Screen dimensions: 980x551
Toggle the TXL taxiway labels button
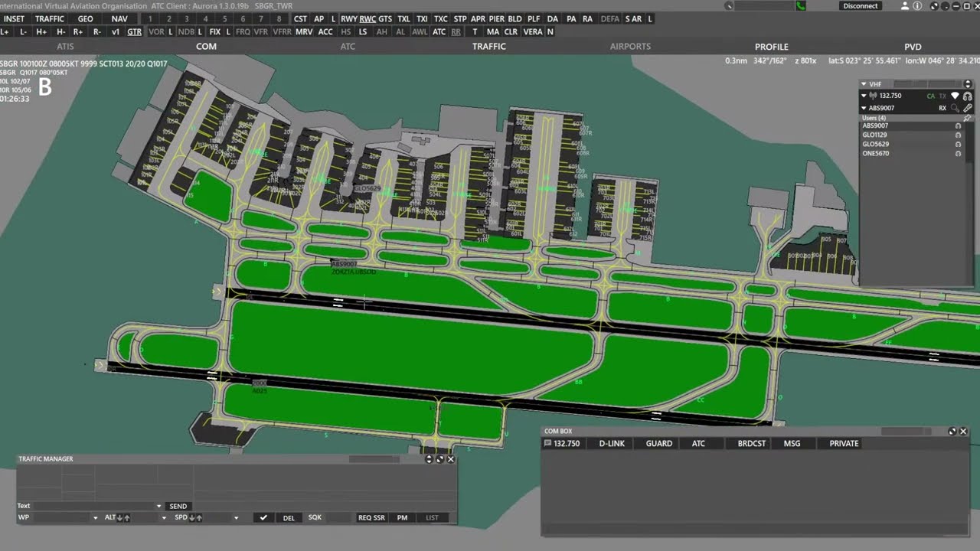pyautogui.click(x=403, y=18)
